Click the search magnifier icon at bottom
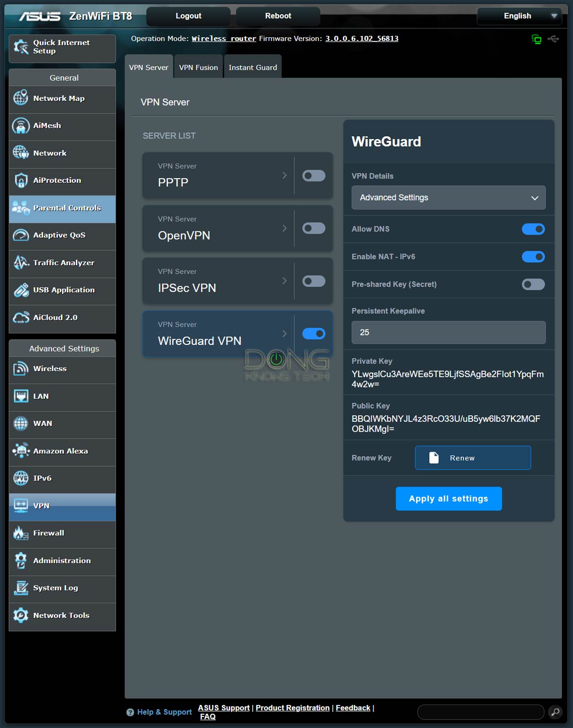The width and height of the screenshot is (573, 728). pyautogui.click(x=555, y=712)
